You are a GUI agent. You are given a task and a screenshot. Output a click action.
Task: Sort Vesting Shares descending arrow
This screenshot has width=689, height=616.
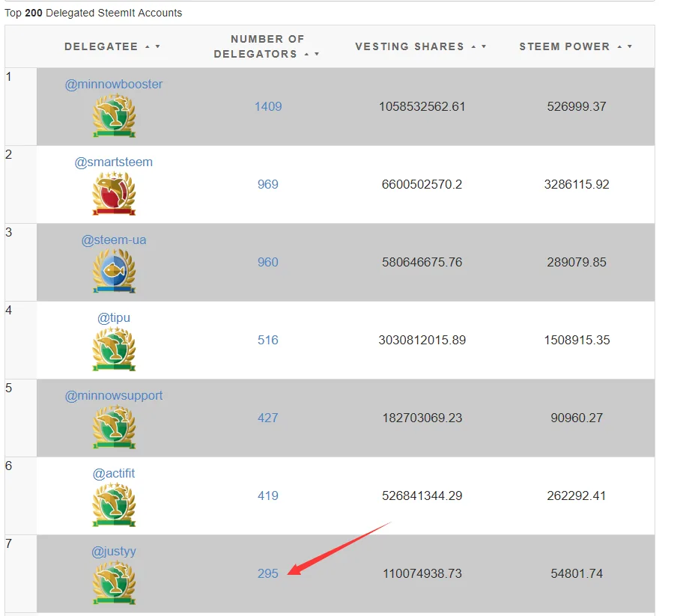point(484,46)
